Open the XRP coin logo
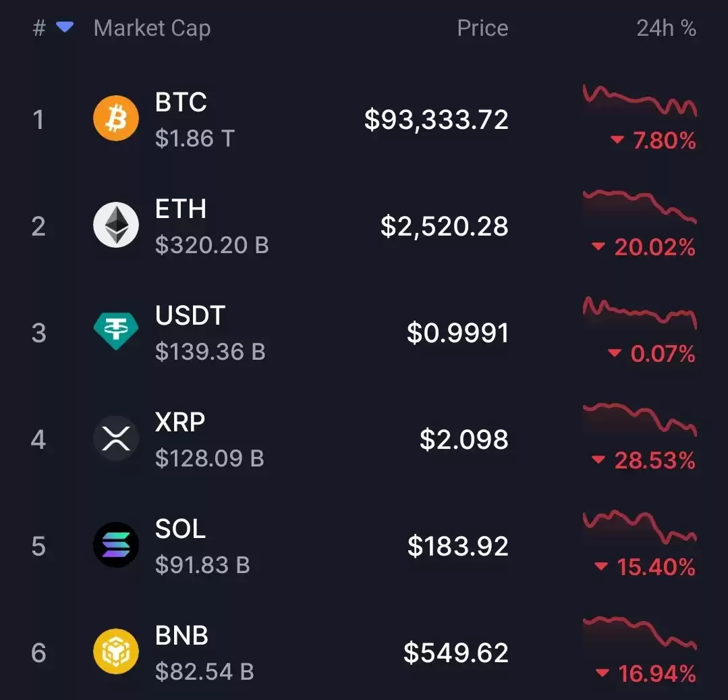This screenshot has width=728, height=700. tap(116, 438)
